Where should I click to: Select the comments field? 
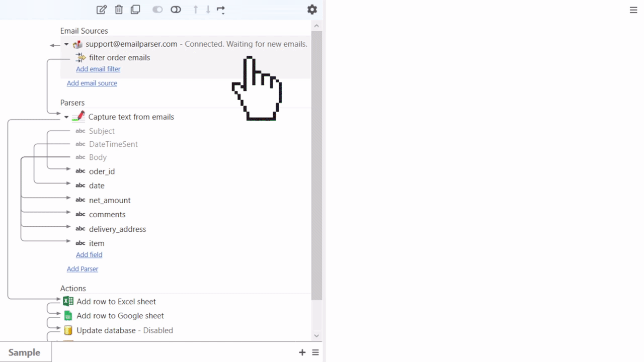(x=107, y=215)
